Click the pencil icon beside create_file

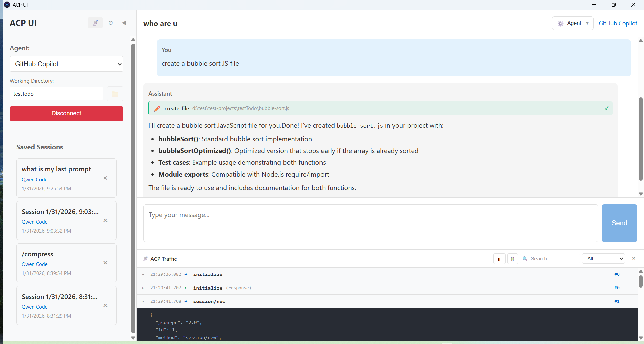pyautogui.click(x=157, y=108)
